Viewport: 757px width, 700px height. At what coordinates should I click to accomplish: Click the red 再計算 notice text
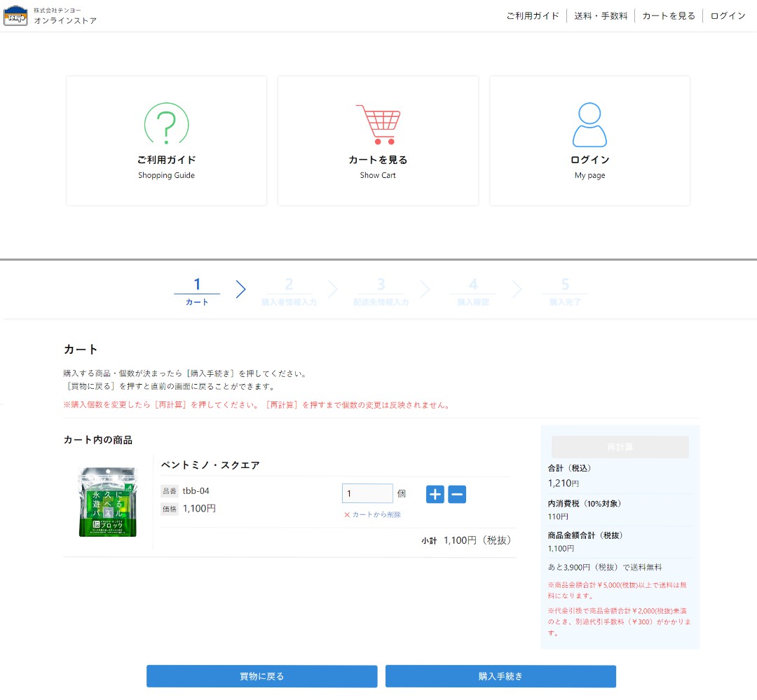pos(258,404)
